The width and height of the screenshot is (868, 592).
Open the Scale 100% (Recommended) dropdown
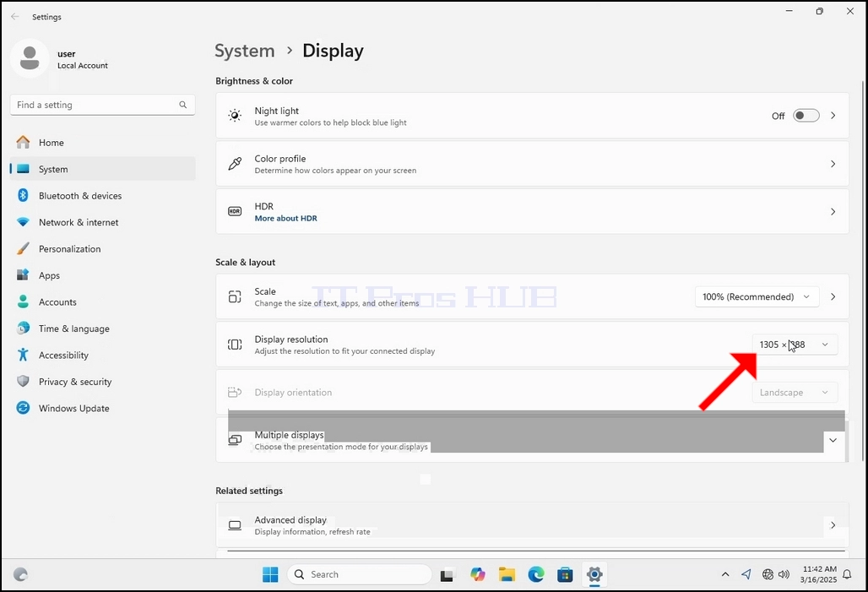[757, 296]
